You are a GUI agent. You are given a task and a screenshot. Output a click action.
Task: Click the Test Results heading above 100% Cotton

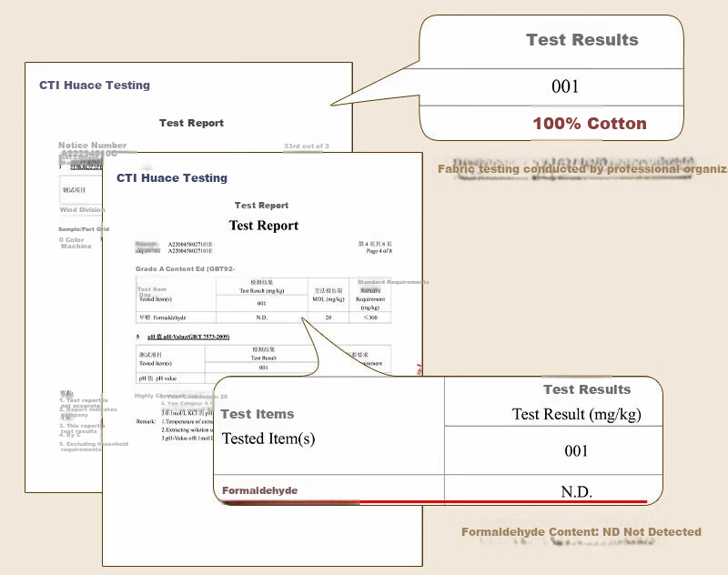[x=581, y=40]
